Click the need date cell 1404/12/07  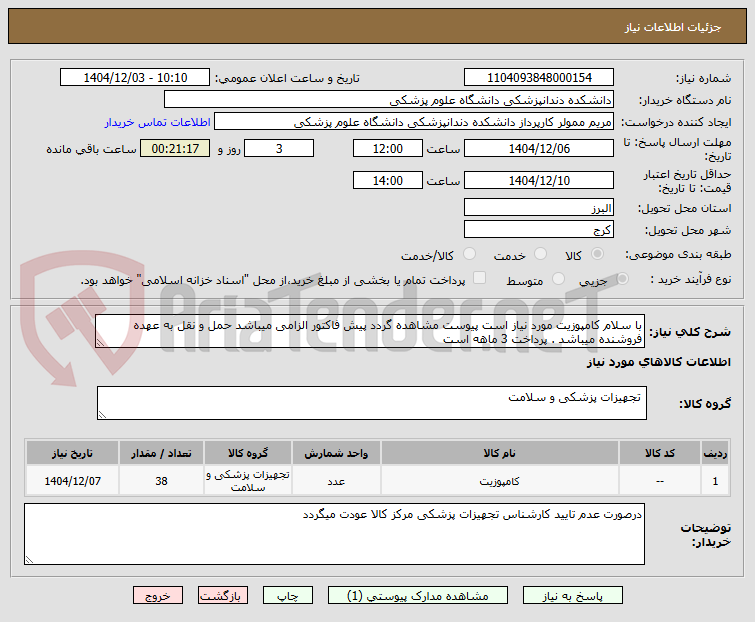coord(73,480)
